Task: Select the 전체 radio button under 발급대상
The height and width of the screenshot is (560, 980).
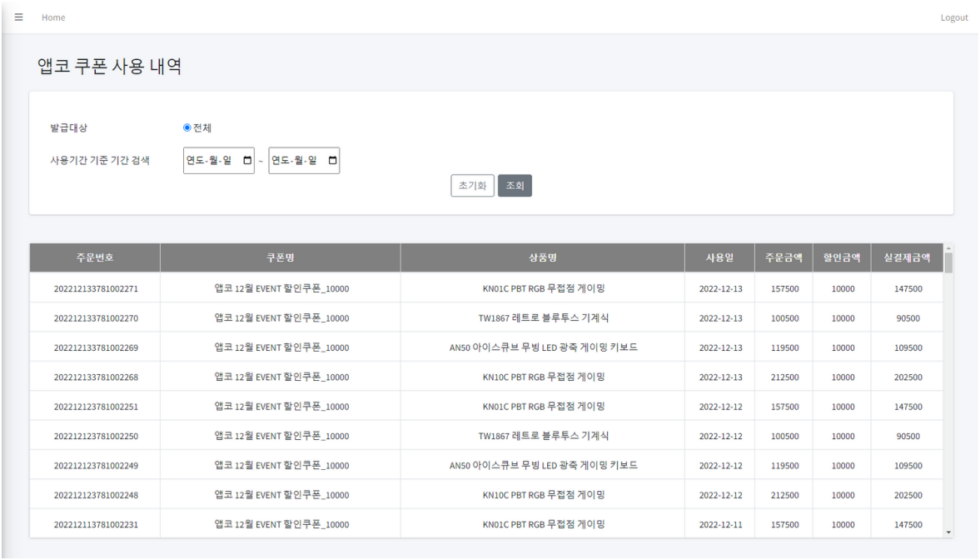Action: (182, 126)
